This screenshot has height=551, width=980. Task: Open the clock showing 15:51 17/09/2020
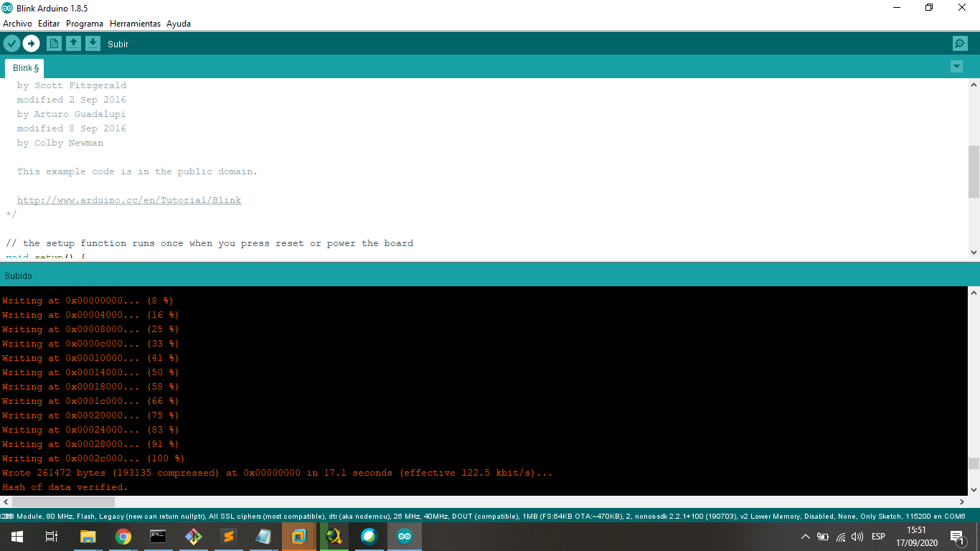pyautogui.click(x=916, y=537)
